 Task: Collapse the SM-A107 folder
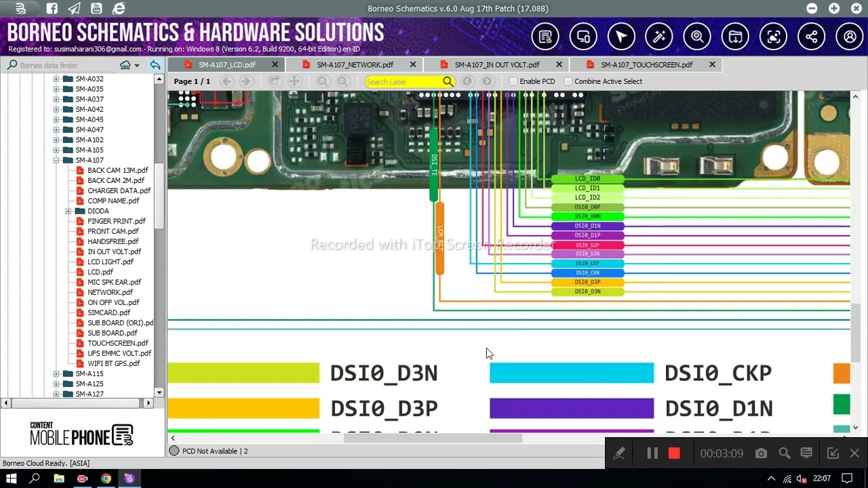(x=57, y=160)
